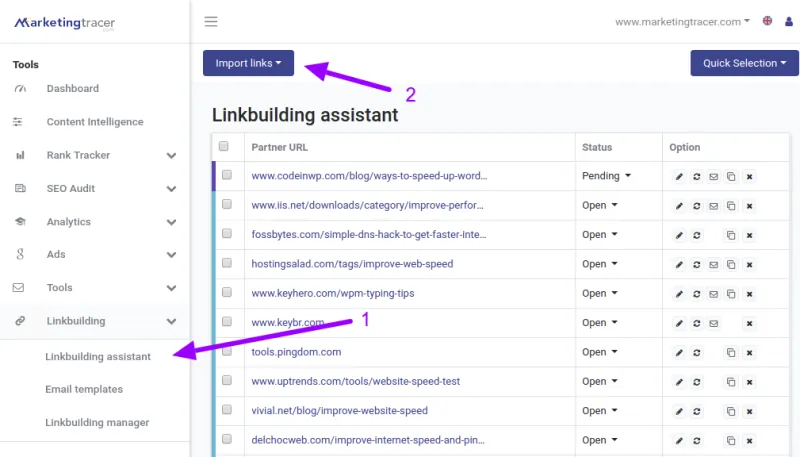Copy the www.keyhero.com row
Viewport: 800px width, 457px height.
pos(731,294)
